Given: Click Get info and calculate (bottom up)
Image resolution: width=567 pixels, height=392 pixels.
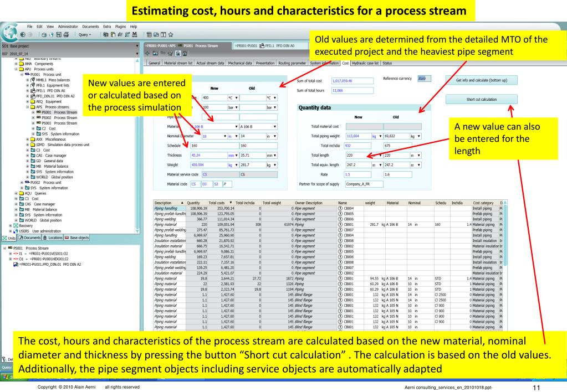Looking at the screenshot, I should (481, 80).
